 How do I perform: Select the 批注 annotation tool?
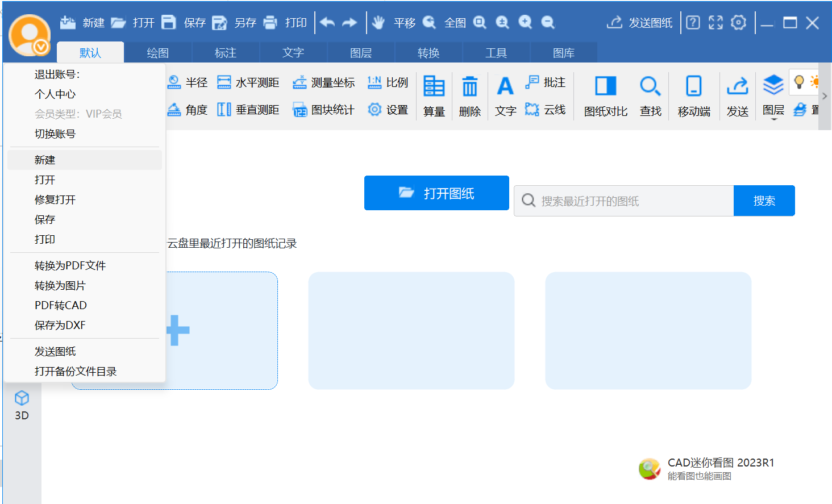(x=545, y=82)
